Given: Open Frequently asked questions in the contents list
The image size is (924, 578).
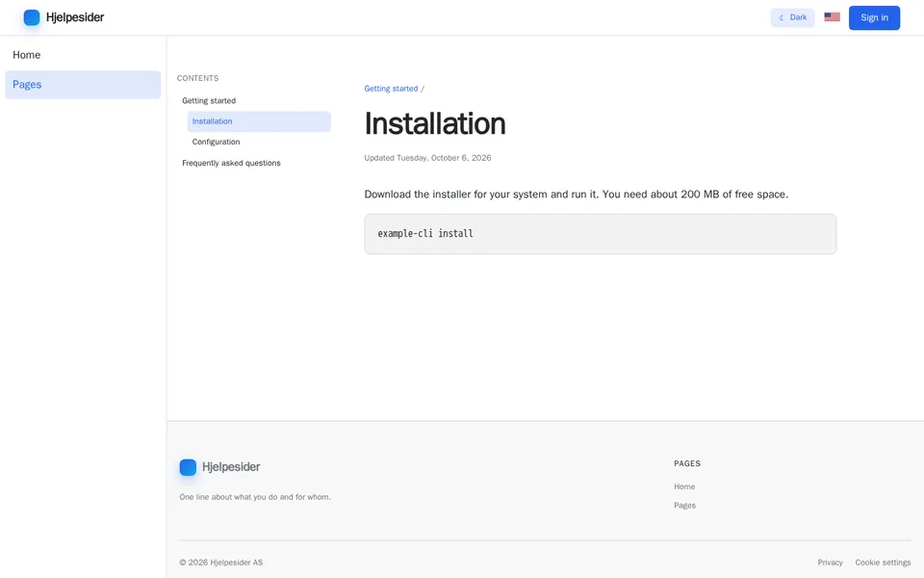Looking at the screenshot, I should click(231, 164).
